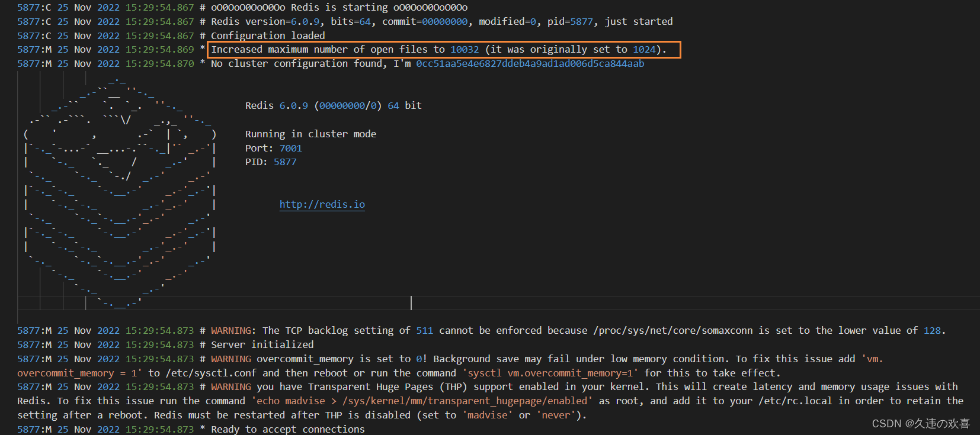Click the somaxconn value 128
The height and width of the screenshot is (435, 980).
[932, 330]
